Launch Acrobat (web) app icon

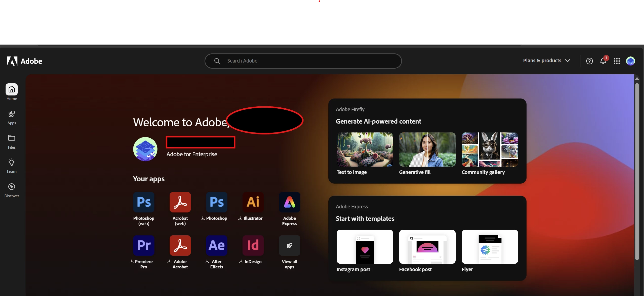180,202
